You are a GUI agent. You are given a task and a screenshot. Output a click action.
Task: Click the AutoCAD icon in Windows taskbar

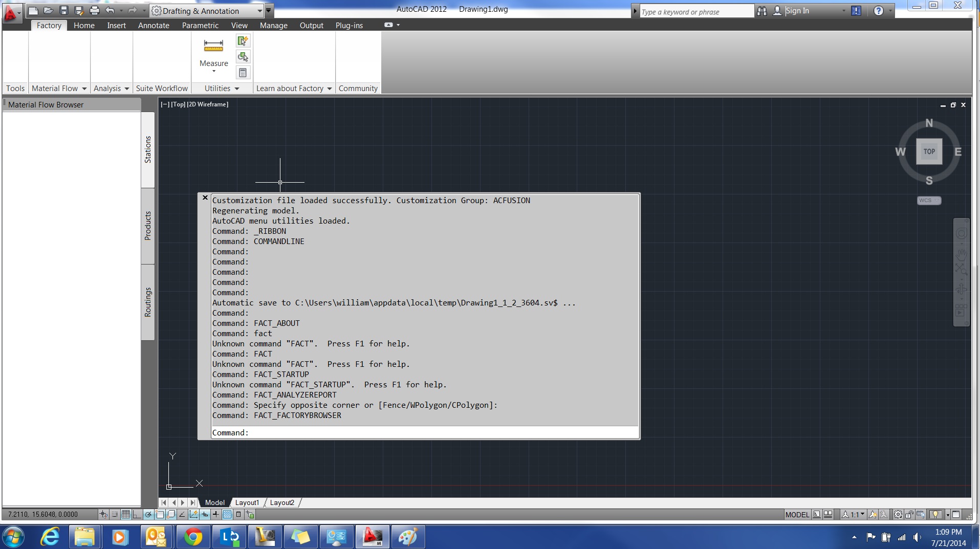pos(373,537)
